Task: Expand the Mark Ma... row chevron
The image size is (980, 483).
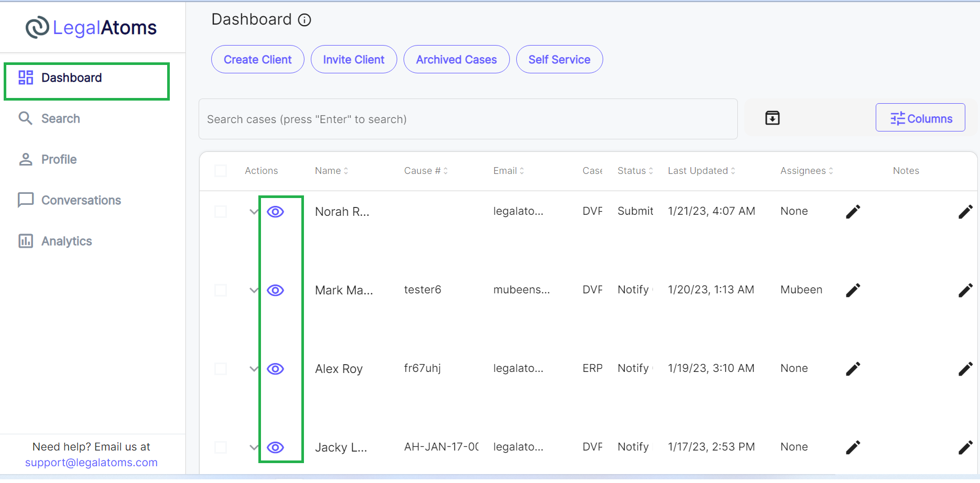Action: (254, 290)
